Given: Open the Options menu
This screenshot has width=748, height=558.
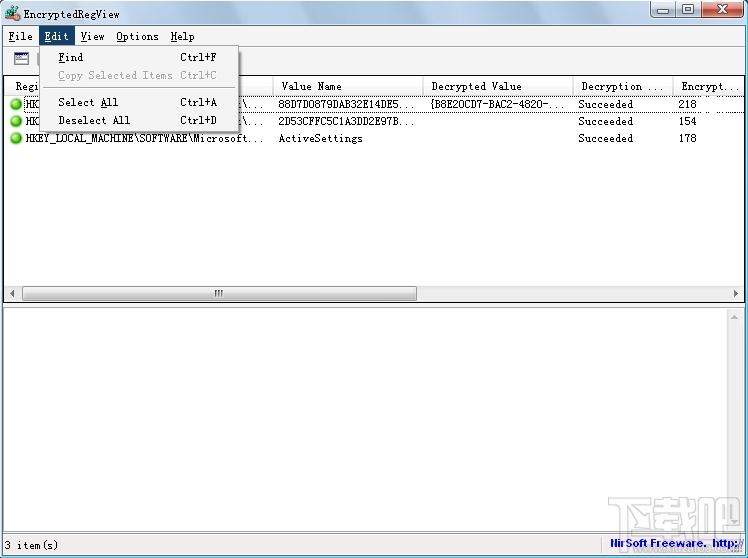Looking at the screenshot, I should coord(137,36).
